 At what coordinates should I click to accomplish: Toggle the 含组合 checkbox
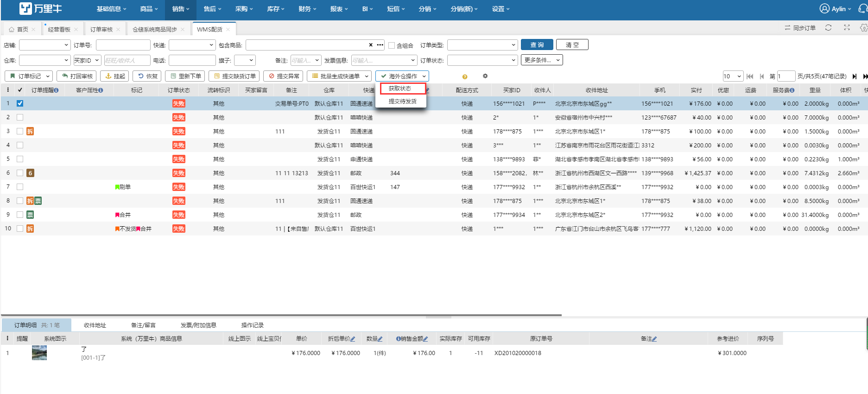coord(392,45)
